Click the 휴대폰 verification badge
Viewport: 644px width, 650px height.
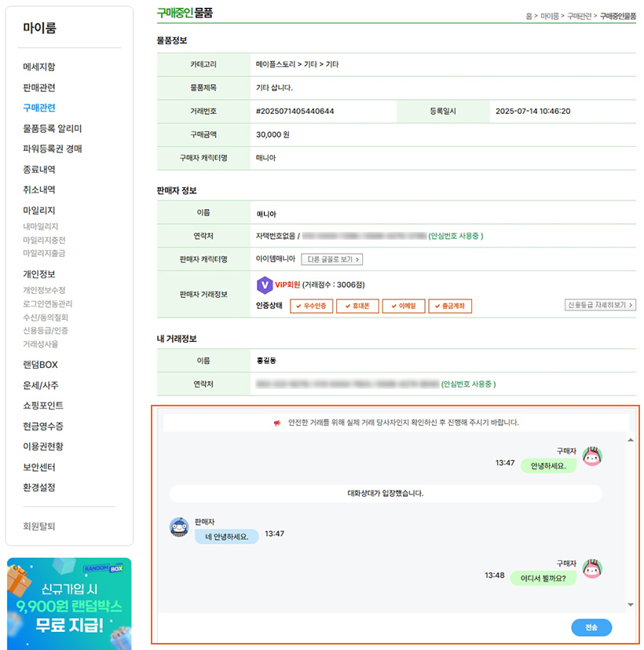(357, 306)
